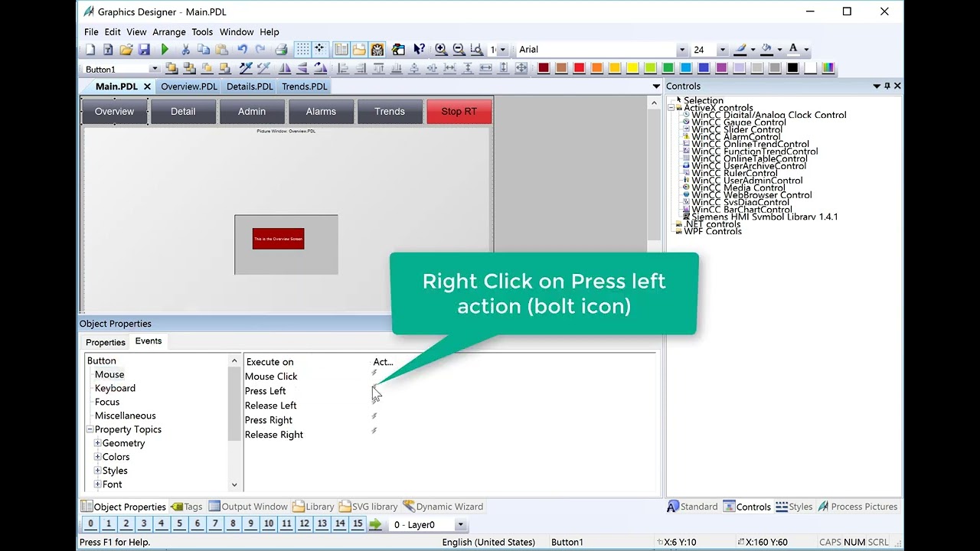This screenshot has width=980, height=551.
Task: Open the zoom factor dropdown
Action: coord(502,50)
